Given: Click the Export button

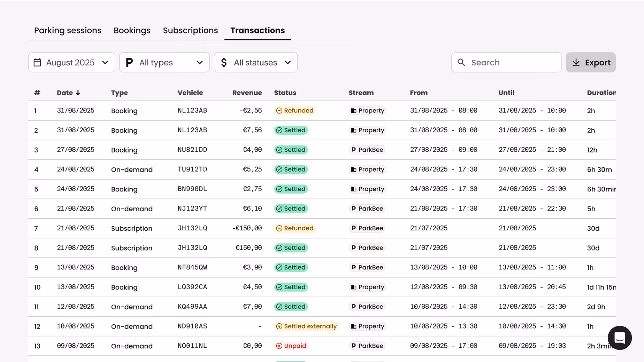Looking at the screenshot, I should pos(591,62).
